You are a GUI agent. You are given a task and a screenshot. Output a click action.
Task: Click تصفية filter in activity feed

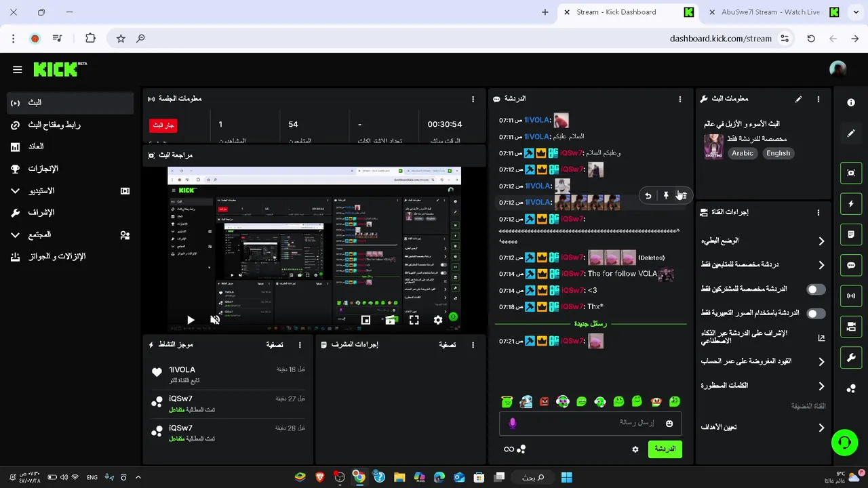pyautogui.click(x=275, y=345)
